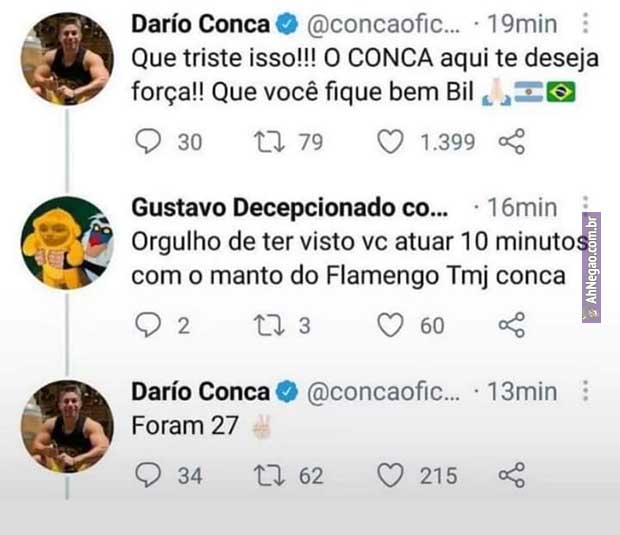This screenshot has width=620, height=535.
Task: Like Gustavo's tweet with 60 likes
Action: (x=390, y=325)
